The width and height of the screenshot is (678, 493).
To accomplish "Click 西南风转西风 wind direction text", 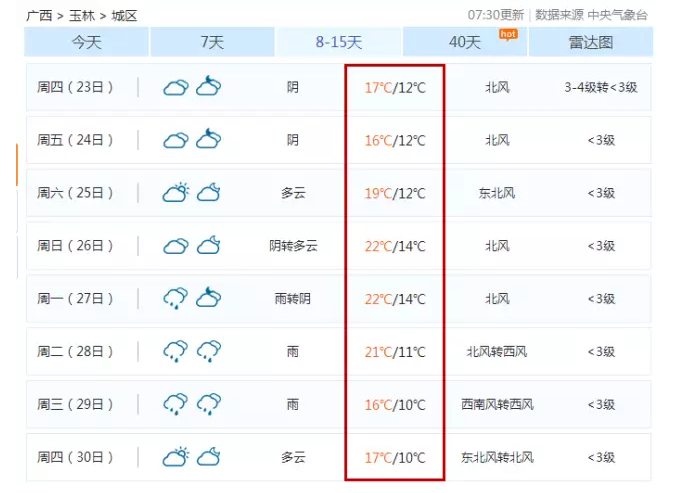I will tap(497, 404).
